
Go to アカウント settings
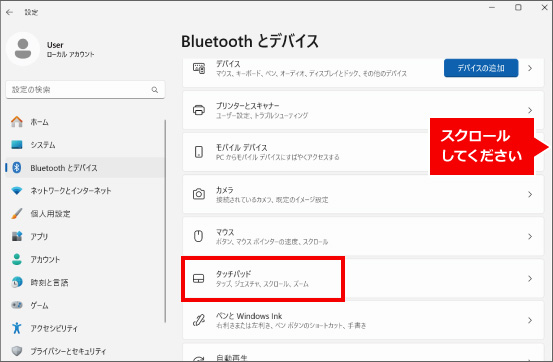coord(85,259)
